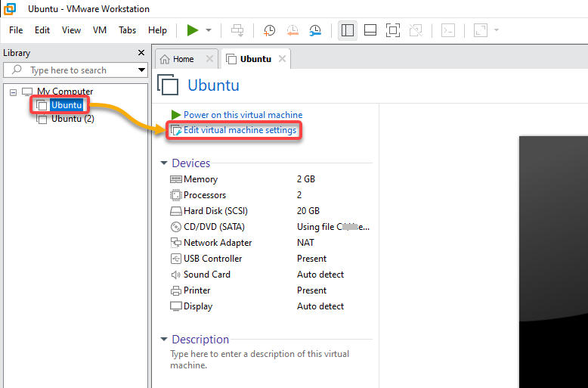Viewport: 588px width, 388px height.
Task: Open the power options dropdown arrow
Action: pyautogui.click(x=209, y=30)
